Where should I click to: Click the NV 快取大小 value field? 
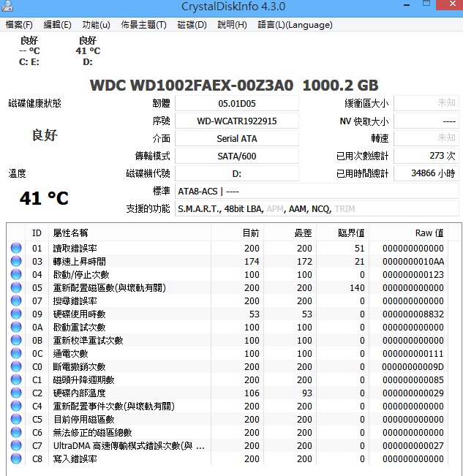point(426,121)
